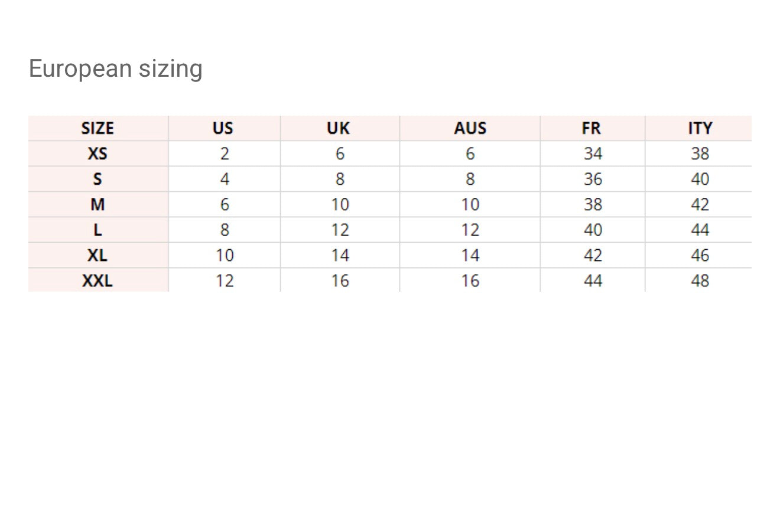Screen dimensions: 780x532
Task: Click the AUS column header
Action: [x=470, y=128]
